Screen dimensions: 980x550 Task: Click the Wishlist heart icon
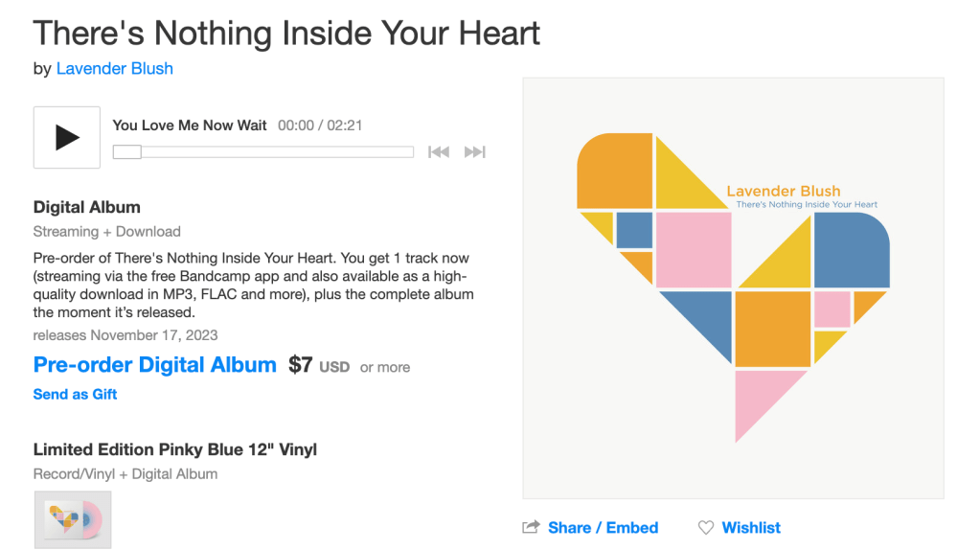(706, 527)
